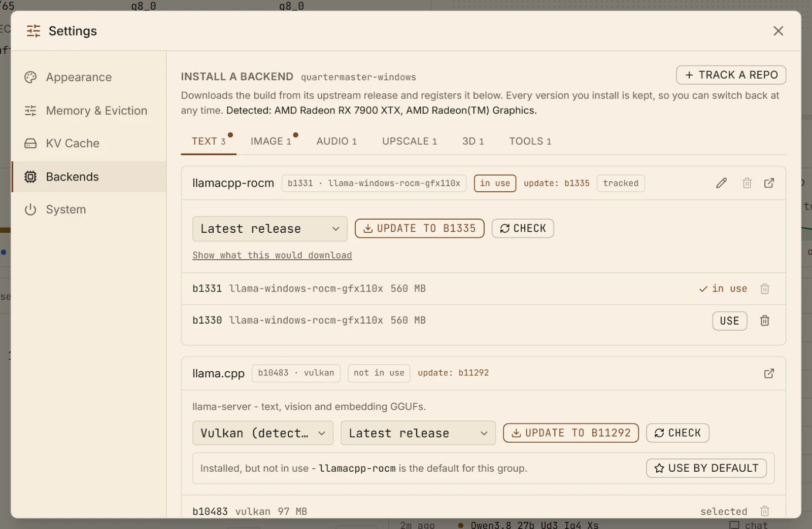Switch to TEXT backends tab

209,142
